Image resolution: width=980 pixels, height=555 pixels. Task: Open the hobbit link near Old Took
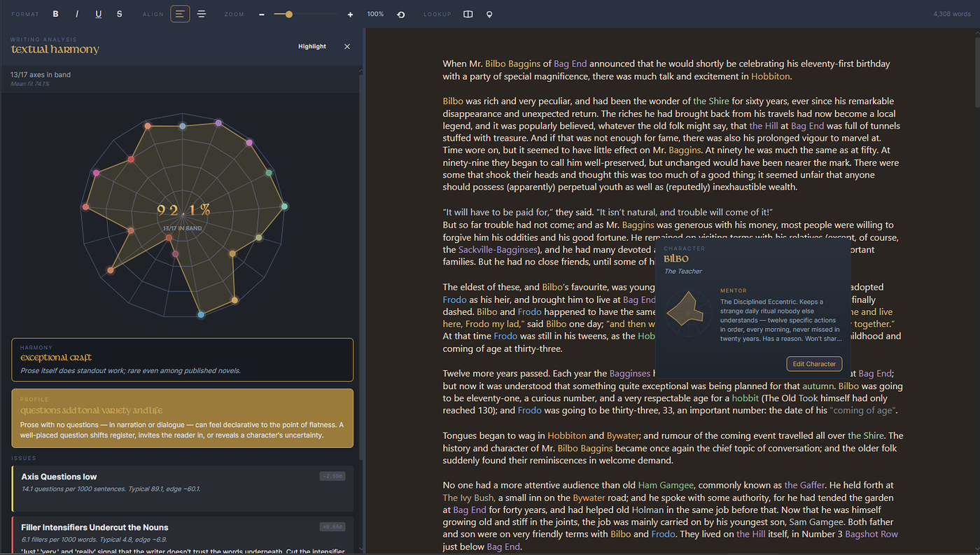pos(745,398)
